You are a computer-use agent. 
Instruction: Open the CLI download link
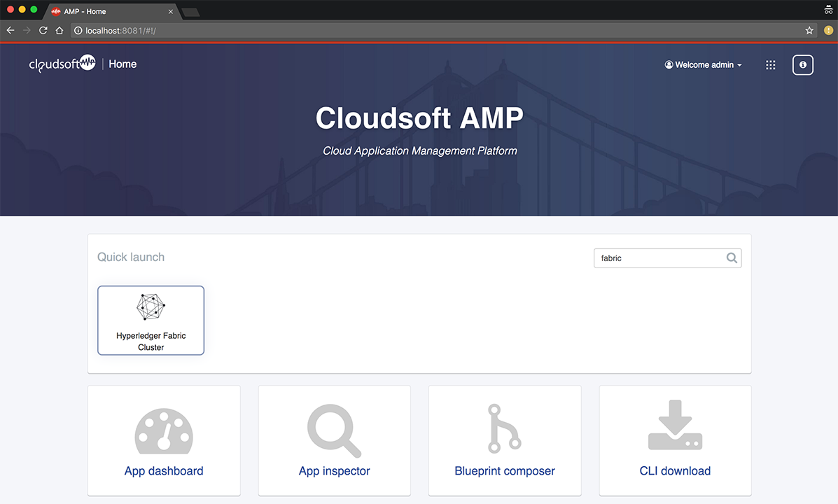point(675,471)
